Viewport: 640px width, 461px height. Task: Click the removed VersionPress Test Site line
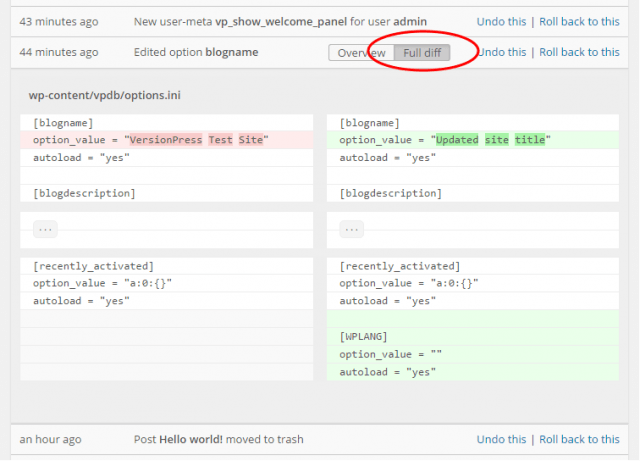[x=167, y=140]
